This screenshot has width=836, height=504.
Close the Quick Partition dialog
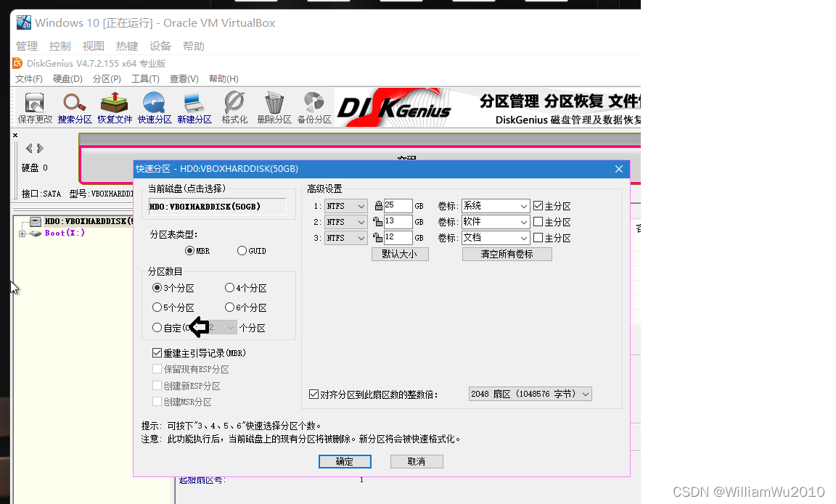[x=619, y=169]
